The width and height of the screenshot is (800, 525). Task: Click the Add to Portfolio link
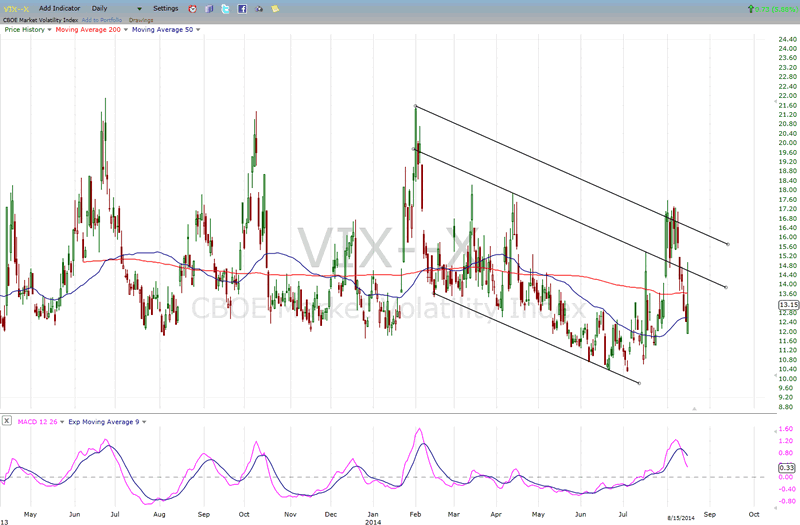pos(100,19)
